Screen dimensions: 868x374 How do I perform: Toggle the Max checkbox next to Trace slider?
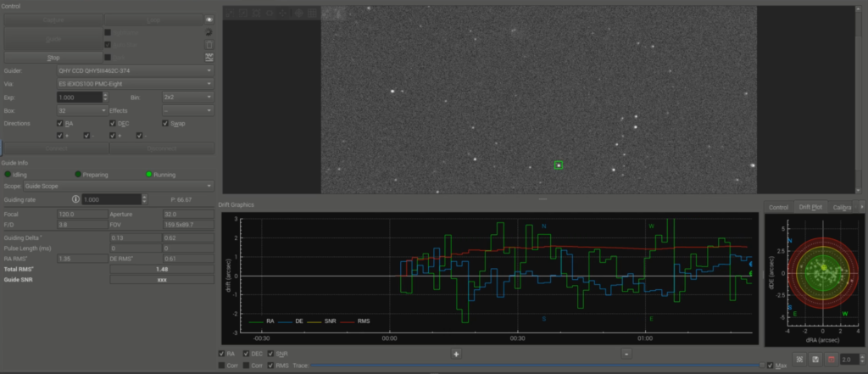[771, 366]
